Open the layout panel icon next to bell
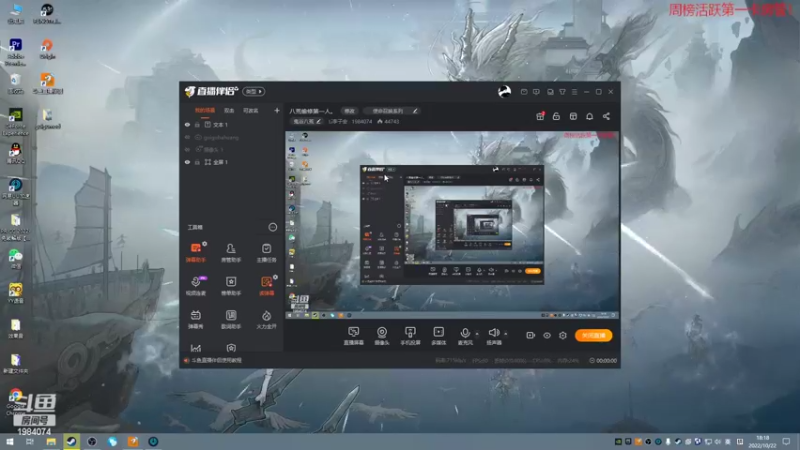The height and width of the screenshot is (450, 800). tap(573, 116)
